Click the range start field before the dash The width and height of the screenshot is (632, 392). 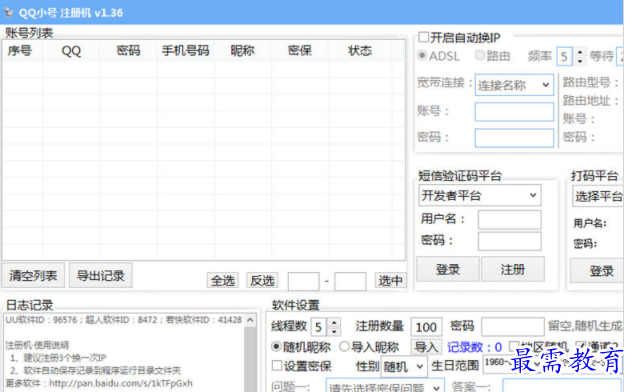pos(304,281)
